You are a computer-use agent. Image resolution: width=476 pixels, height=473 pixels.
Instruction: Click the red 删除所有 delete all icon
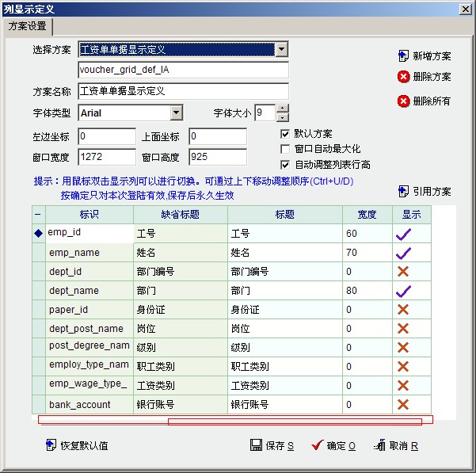coord(404,101)
